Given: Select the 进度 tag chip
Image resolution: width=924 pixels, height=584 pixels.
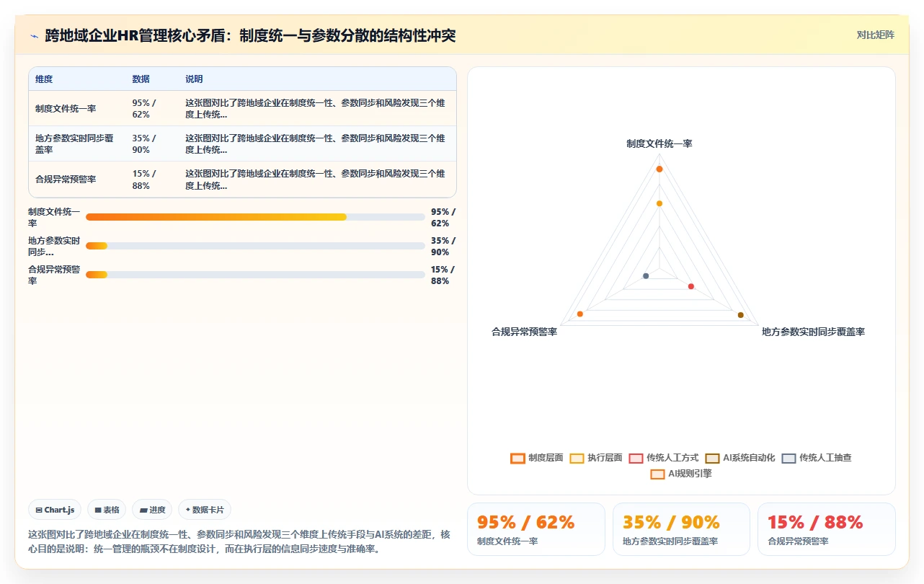Looking at the screenshot, I should (x=152, y=510).
